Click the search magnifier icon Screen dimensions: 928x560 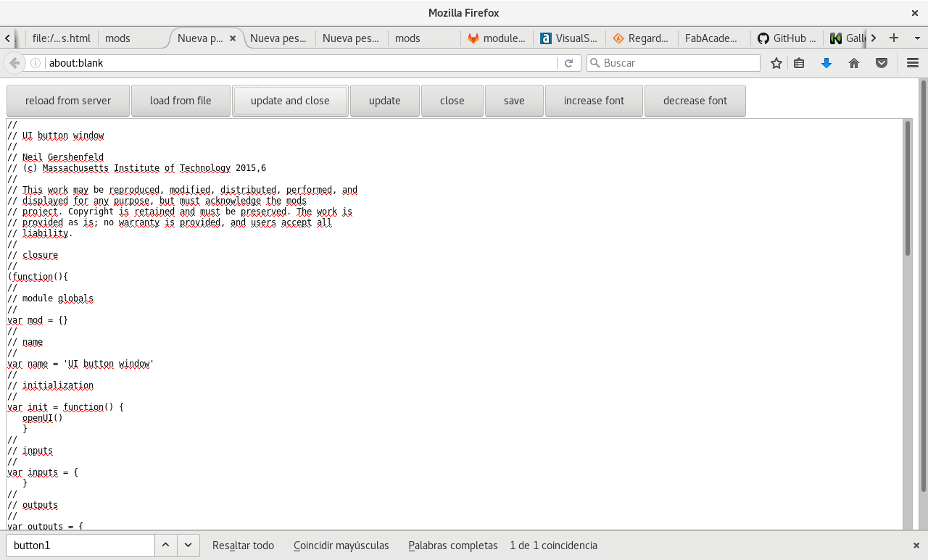tap(595, 63)
